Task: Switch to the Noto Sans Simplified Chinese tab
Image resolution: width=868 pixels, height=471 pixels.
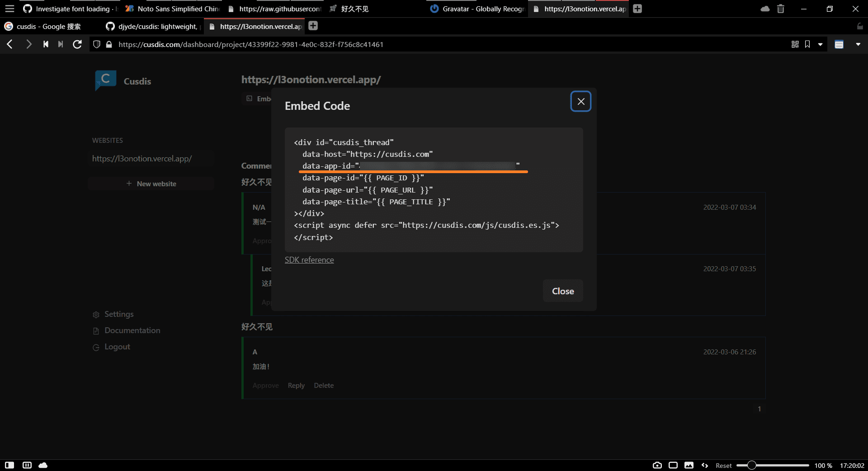Action: click(172, 9)
